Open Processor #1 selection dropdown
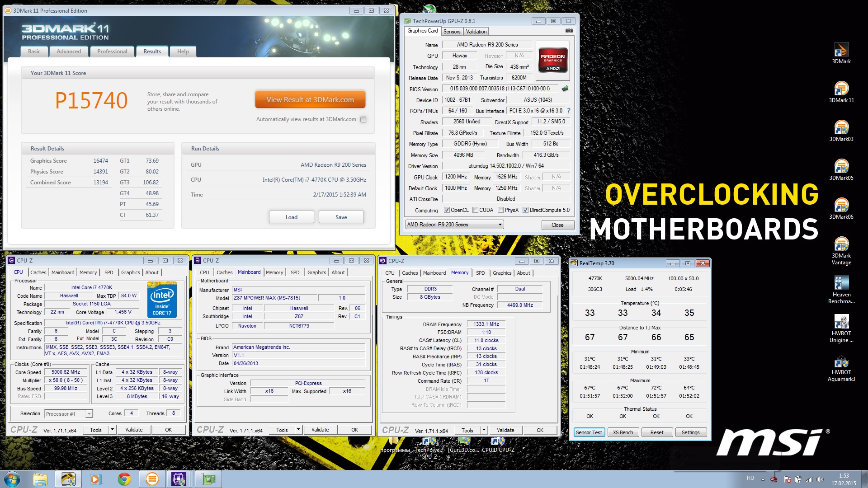 tap(69, 413)
